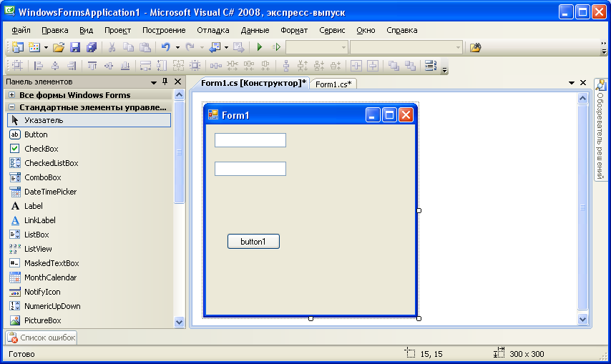Select the PictureBox toolbox item
Viewport: 611px width, 364px height.
point(89,320)
